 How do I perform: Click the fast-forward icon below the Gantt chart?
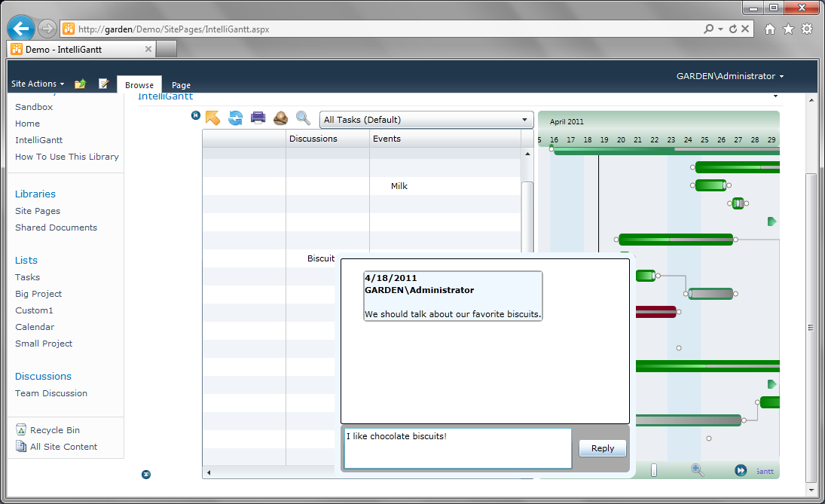tap(741, 470)
